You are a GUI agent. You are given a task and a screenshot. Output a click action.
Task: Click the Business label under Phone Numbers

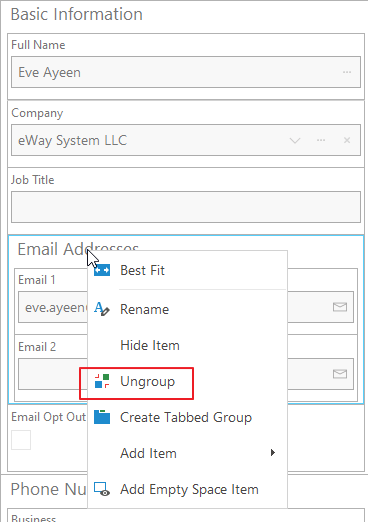pyautogui.click(x=34, y=519)
